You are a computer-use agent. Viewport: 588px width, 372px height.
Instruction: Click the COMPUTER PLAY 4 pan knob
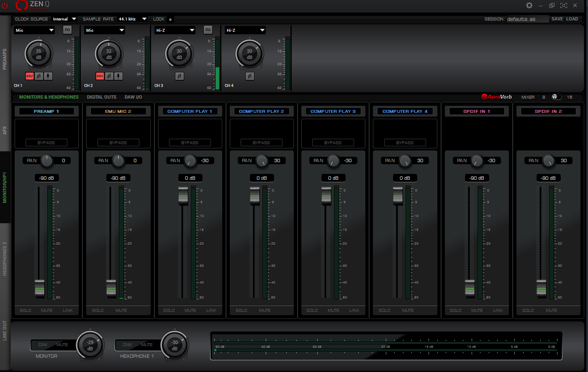point(405,161)
